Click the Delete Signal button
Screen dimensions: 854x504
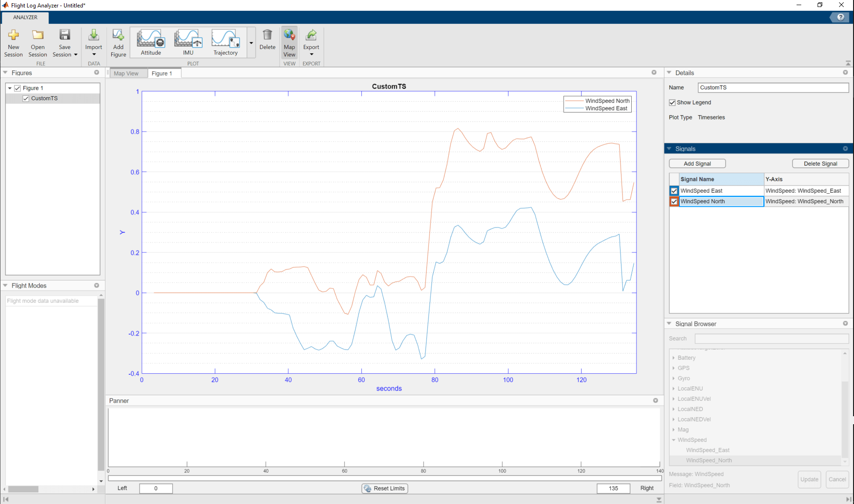pyautogui.click(x=820, y=164)
